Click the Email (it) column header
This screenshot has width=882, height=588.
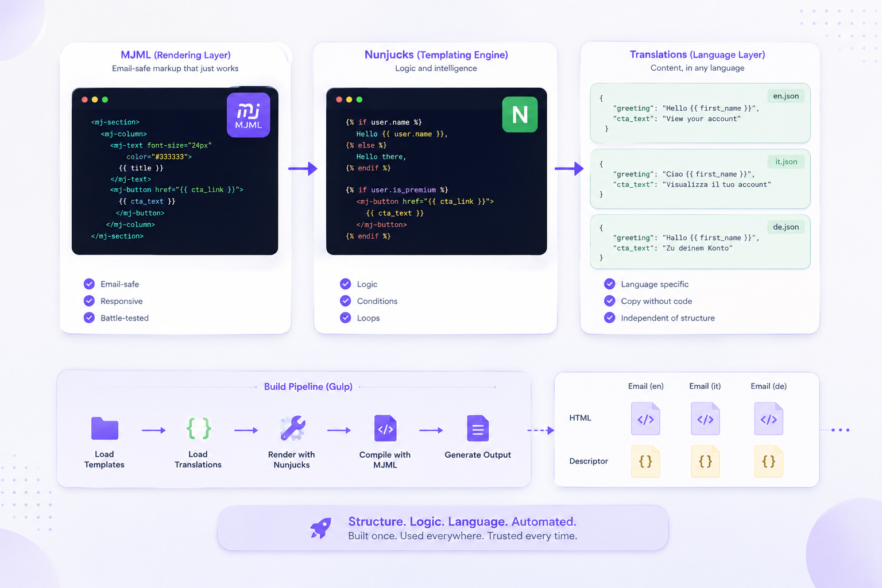pyautogui.click(x=705, y=386)
